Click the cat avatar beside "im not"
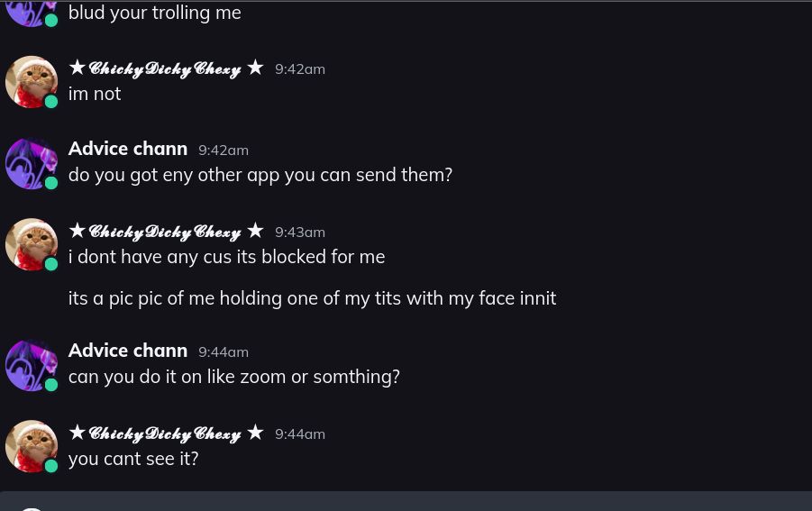Screen dimensions: 812x511 (x=32, y=82)
